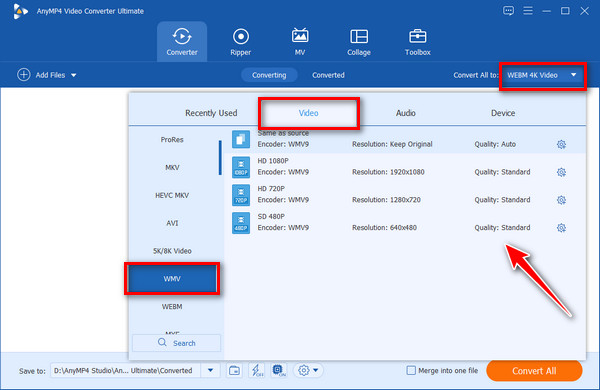Select AVI format in the list

172,223
